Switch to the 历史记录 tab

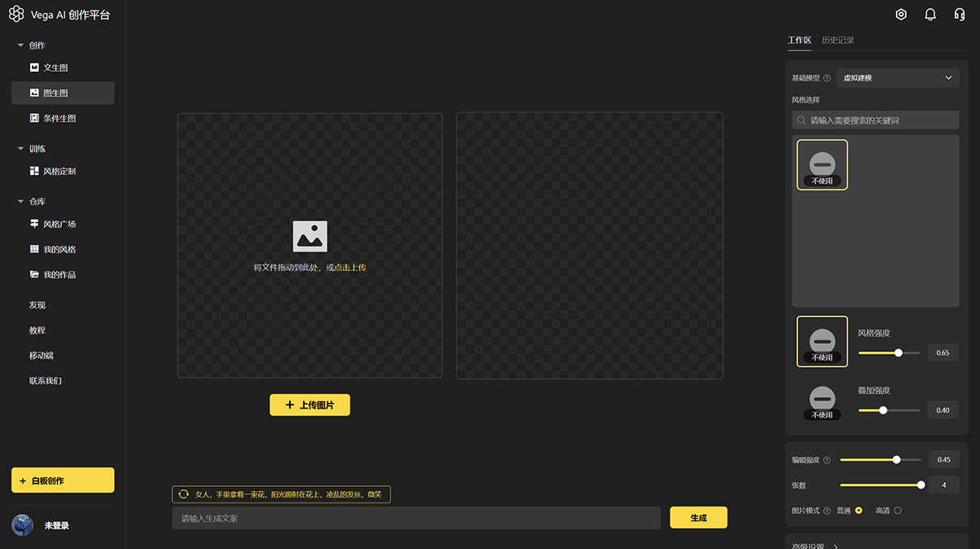coord(838,40)
